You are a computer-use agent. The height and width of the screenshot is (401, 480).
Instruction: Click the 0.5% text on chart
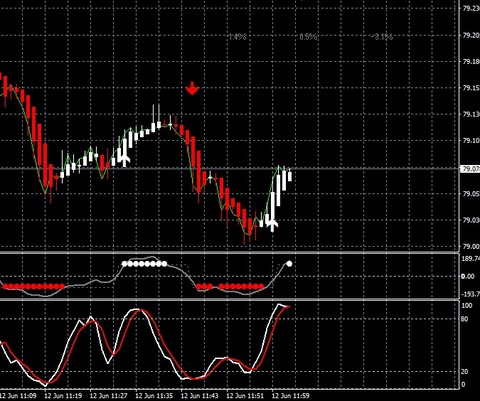click(x=308, y=37)
